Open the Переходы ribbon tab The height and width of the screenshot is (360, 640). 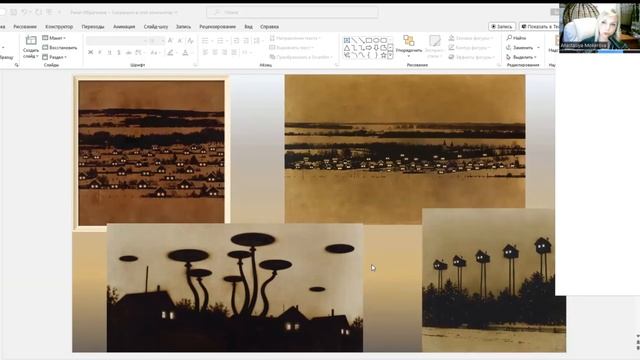pyautogui.click(x=93, y=27)
